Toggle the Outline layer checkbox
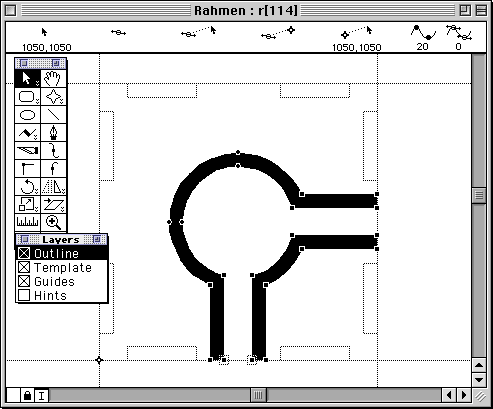493x409 pixels. [24, 253]
